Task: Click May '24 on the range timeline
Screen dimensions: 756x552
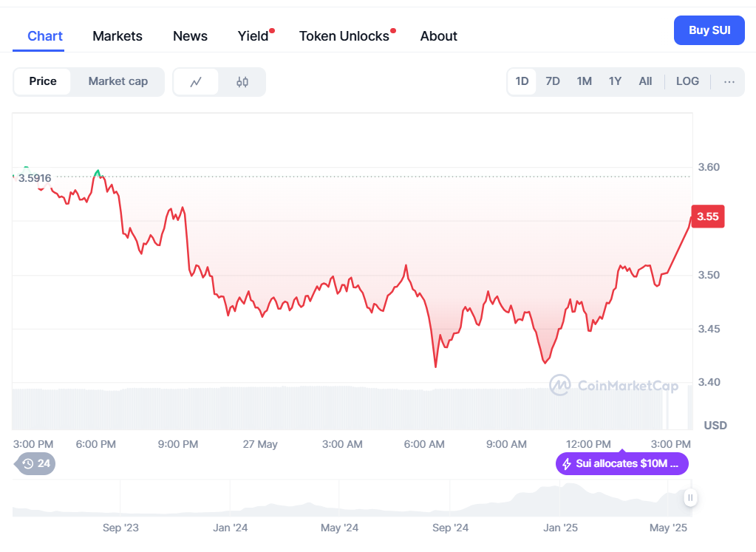Action: pos(339,528)
